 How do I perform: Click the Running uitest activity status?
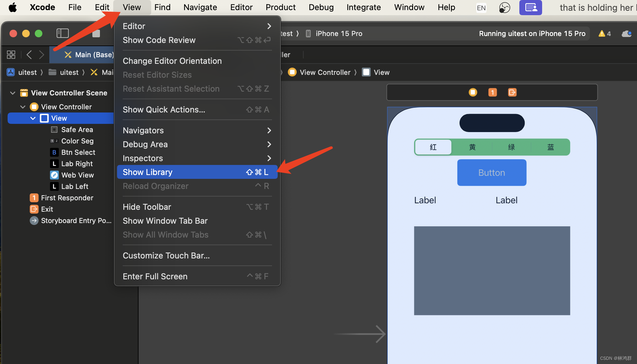pyautogui.click(x=532, y=33)
